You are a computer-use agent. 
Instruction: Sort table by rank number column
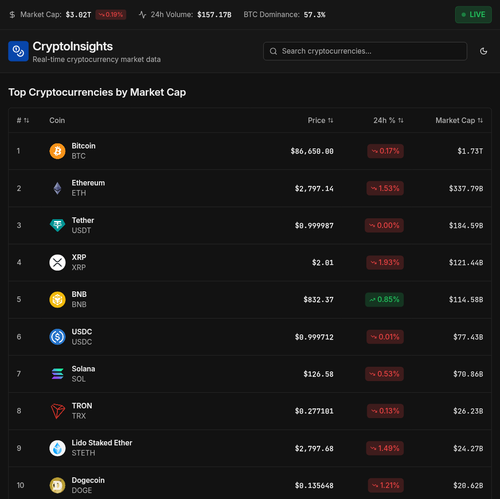[x=23, y=120]
